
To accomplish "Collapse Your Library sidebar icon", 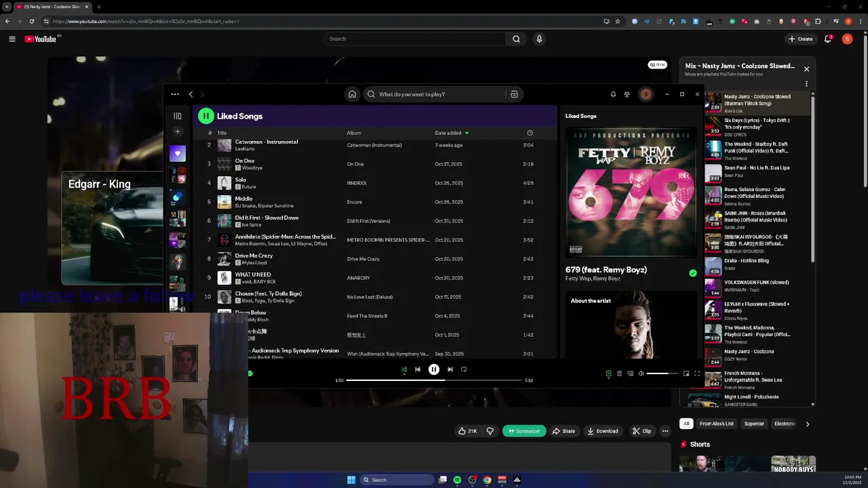I will (178, 116).
